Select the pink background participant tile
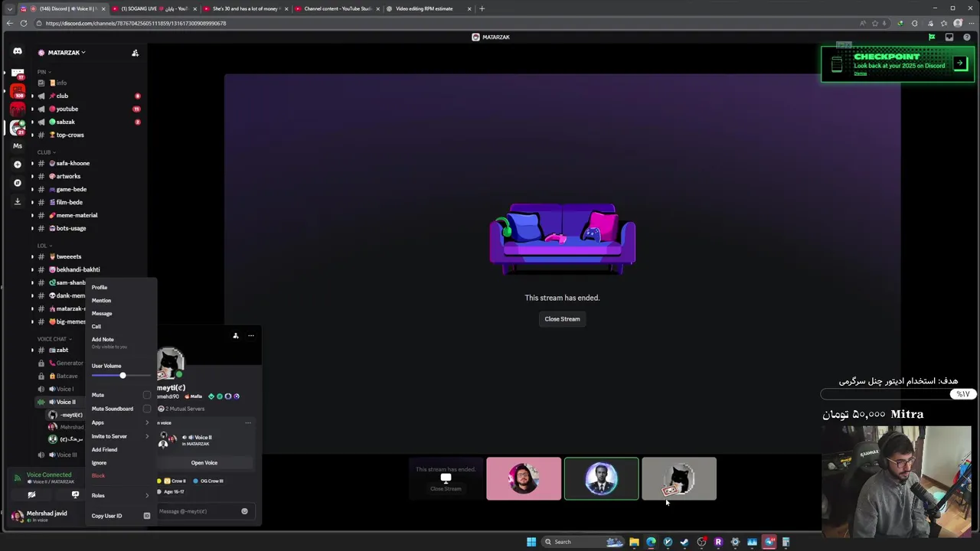This screenshot has height=551, width=980. pyautogui.click(x=524, y=479)
